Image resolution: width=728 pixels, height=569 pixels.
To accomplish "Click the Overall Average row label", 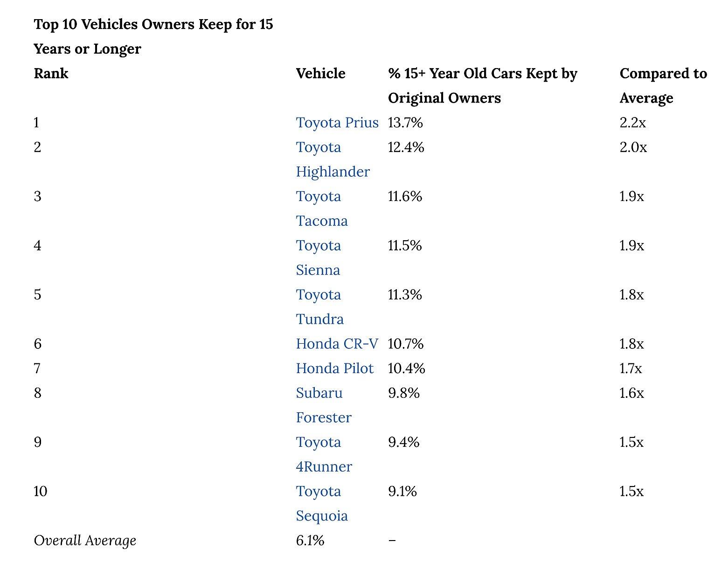I will click(x=85, y=541).
